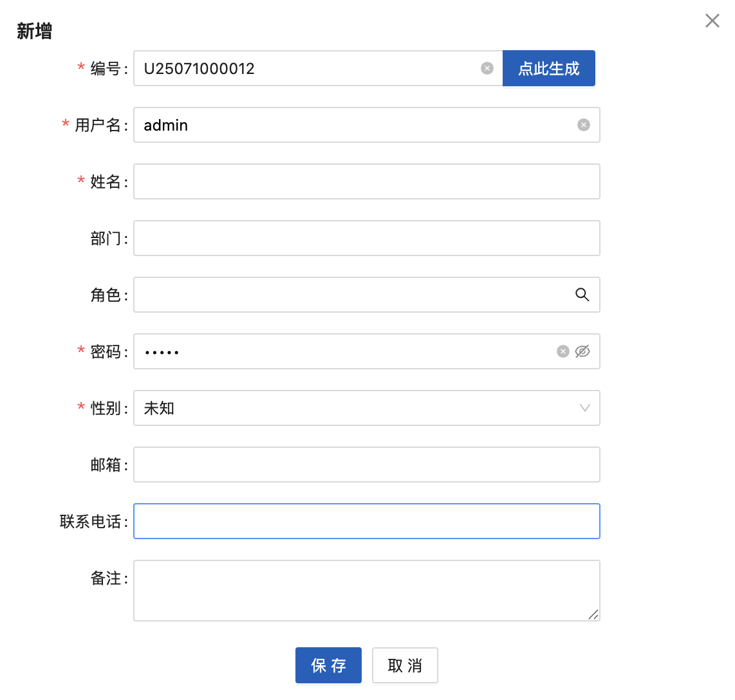Click the 编号 field containing U25071000012

[309, 68]
